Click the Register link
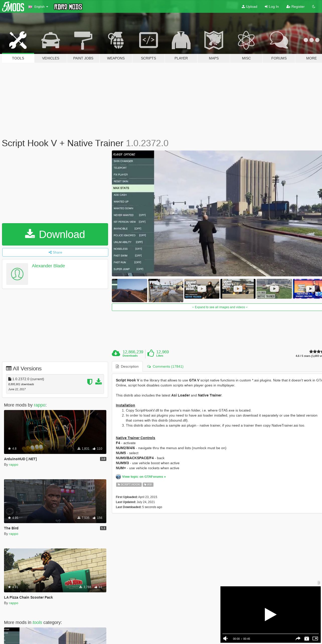Image resolution: width=322 pixels, height=644 pixels. [295, 7]
